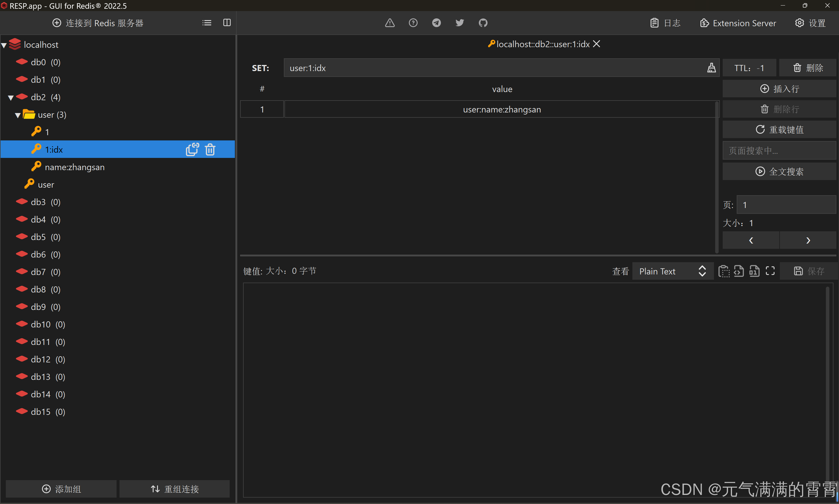
Task: Click the fullscreen value editor icon
Action: [770, 271]
